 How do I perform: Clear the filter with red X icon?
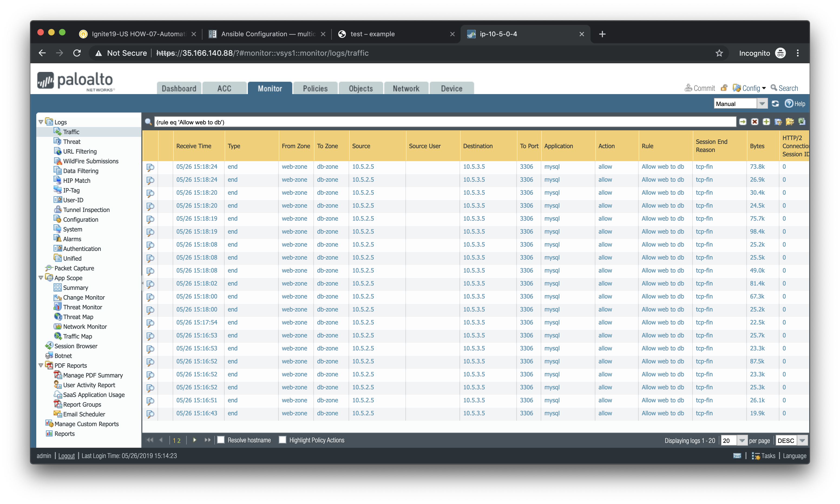(x=755, y=122)
